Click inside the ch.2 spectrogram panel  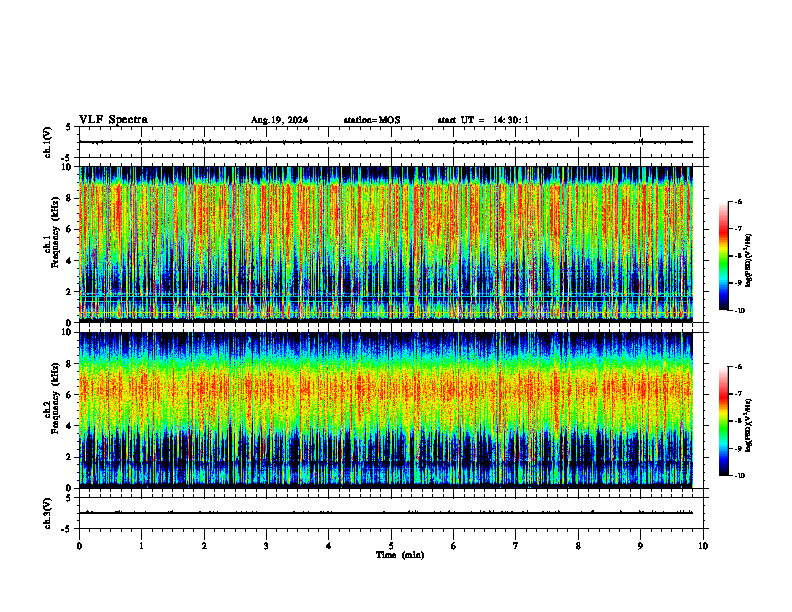[x=386, y=410]
